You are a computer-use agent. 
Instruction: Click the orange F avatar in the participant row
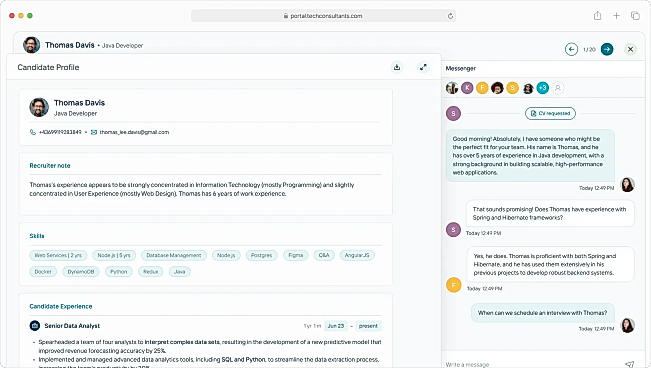point(482,88)
